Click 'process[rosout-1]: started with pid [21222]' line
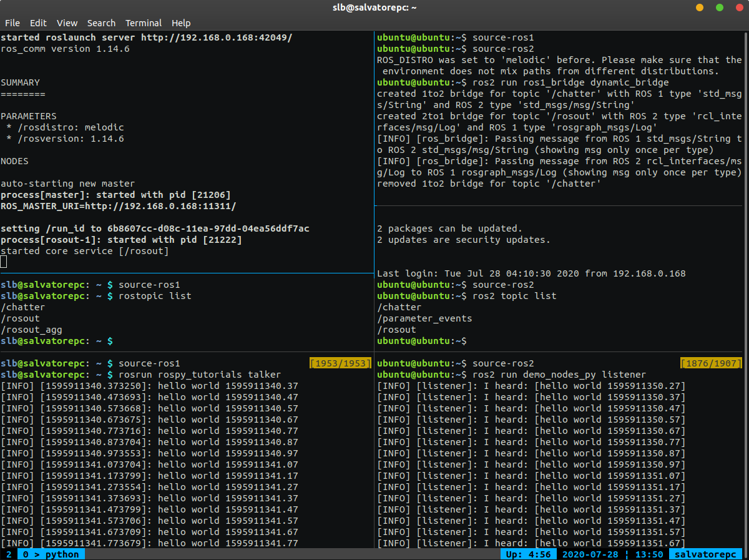The width and height of the screenshot is (749, 560). (x=121, y=240)
